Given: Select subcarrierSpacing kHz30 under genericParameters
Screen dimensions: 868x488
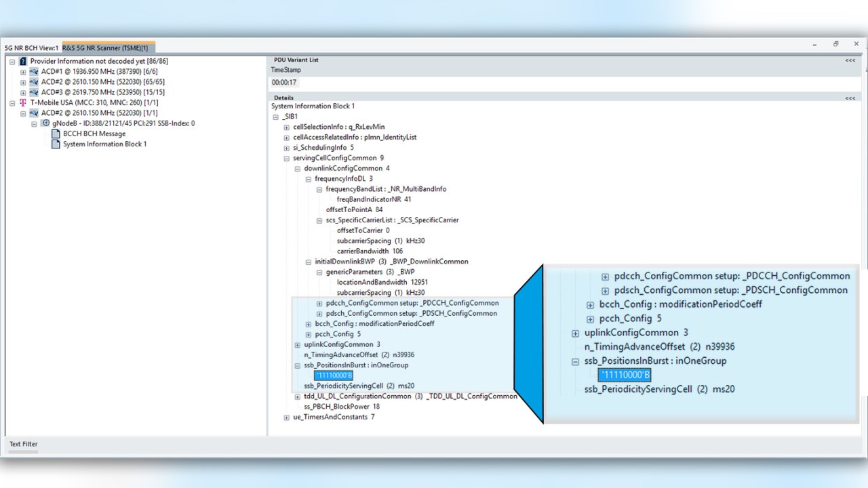Looking at the screenshot, I should [x=380, y=293].
